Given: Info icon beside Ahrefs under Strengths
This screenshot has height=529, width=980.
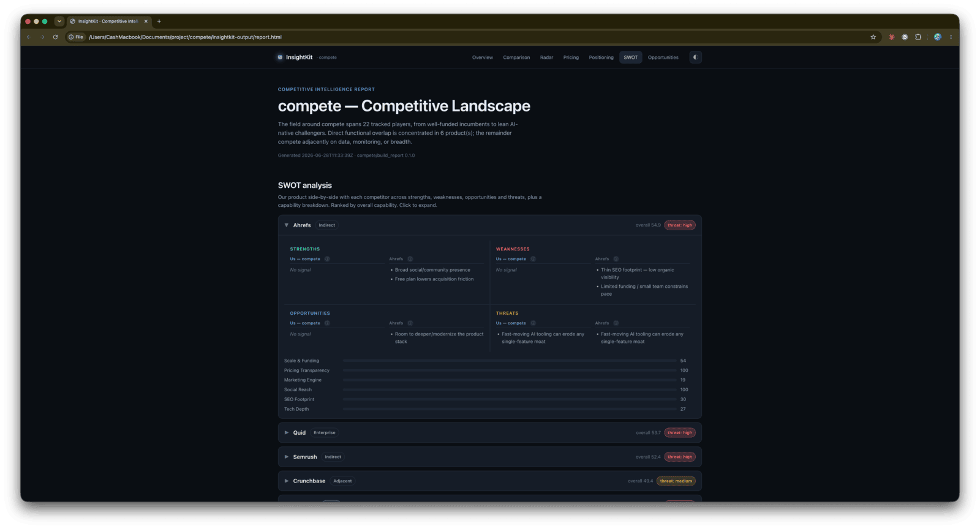Looking at the screenshot, I should pos(410,259).
